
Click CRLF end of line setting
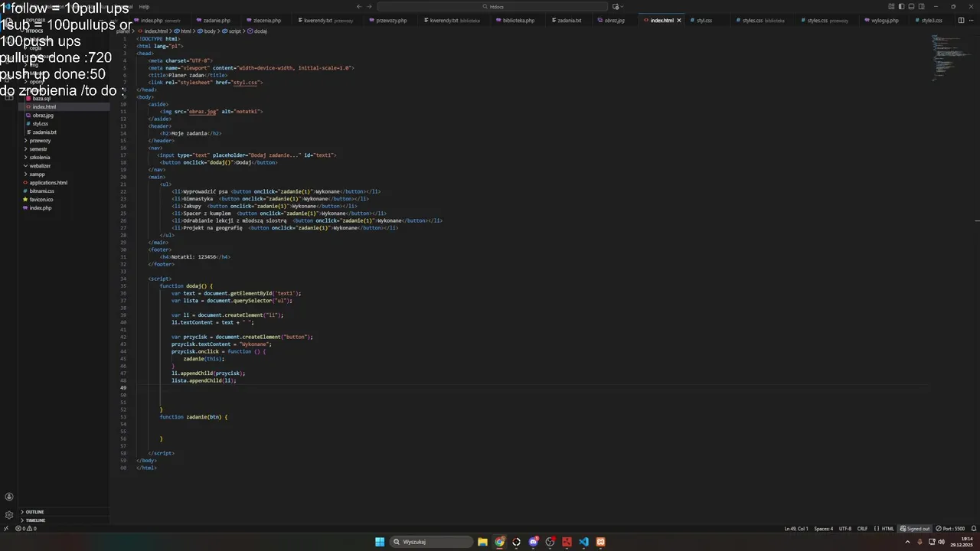pos(862,529)
